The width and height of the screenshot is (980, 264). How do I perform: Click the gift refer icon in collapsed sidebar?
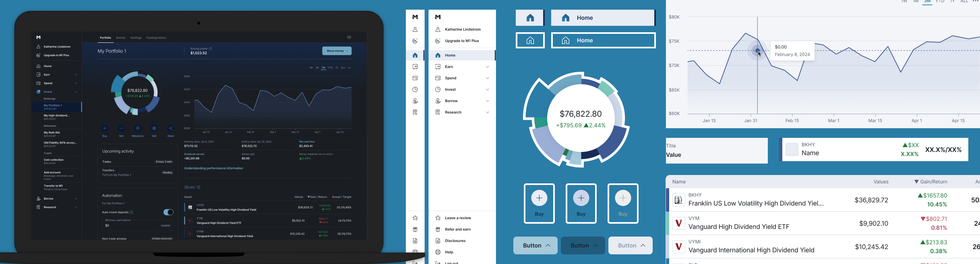(415, 229)
